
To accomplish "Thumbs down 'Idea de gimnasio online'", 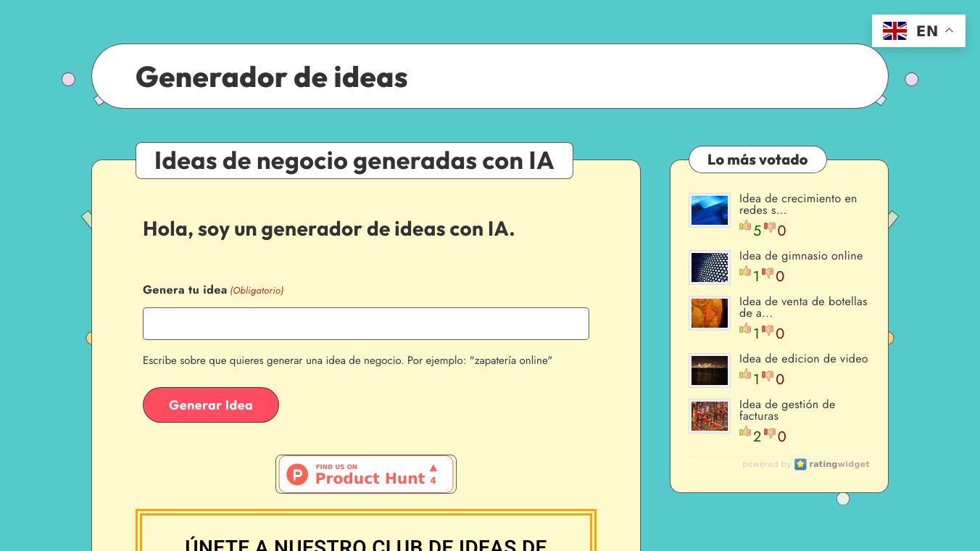I will (x=768, y=273).
